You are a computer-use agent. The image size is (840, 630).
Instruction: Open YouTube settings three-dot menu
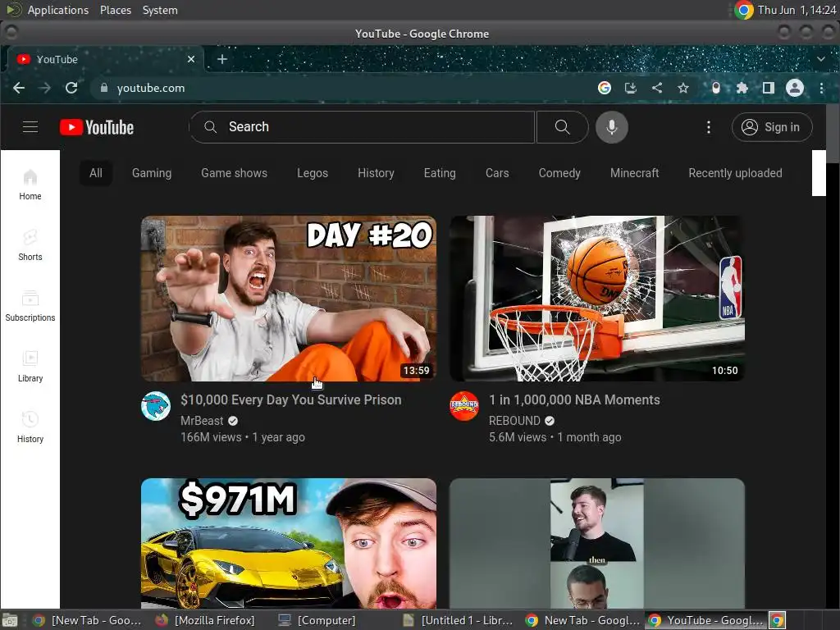click(x=709, y=127)
